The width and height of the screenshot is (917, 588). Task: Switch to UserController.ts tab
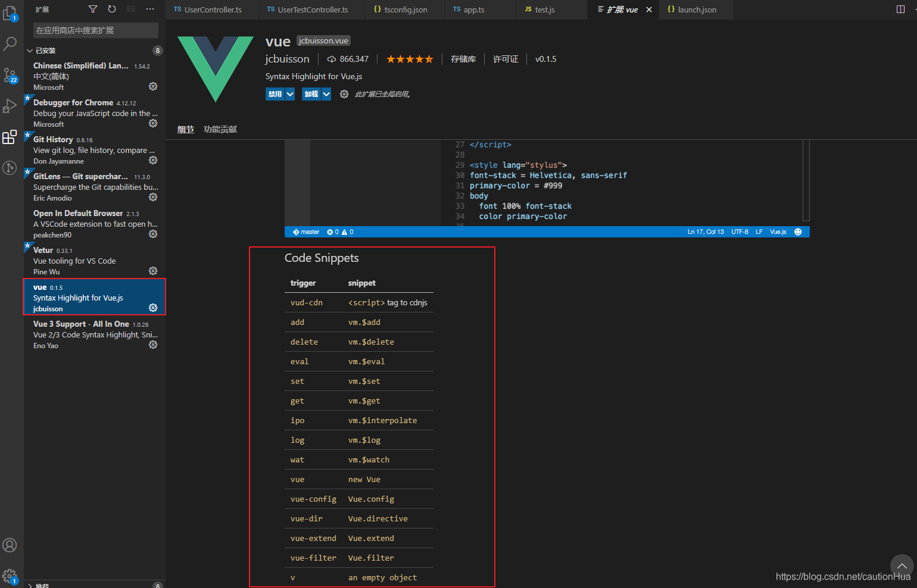212,10
